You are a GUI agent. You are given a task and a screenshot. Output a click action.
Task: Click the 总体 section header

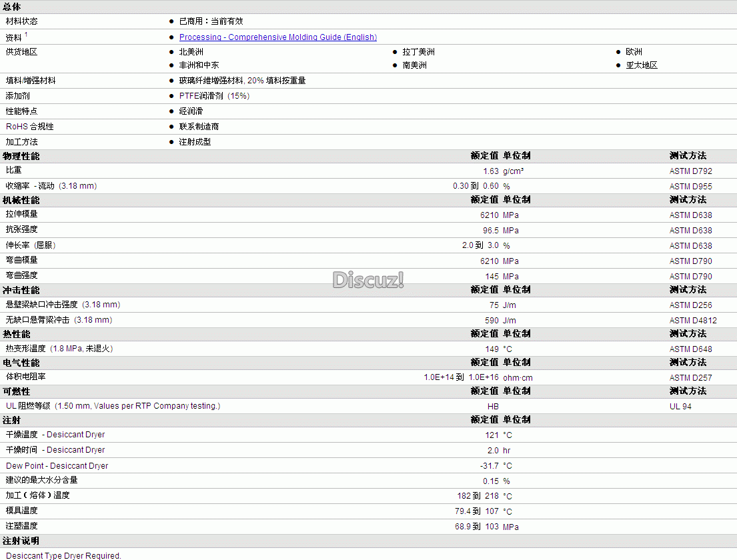[x=12, y=7]
